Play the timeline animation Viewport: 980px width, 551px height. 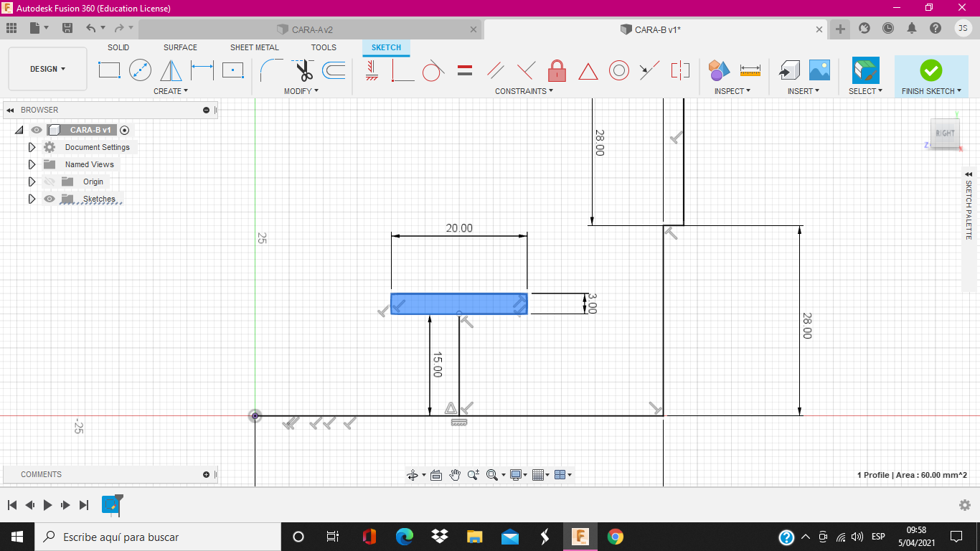[48, 505]
